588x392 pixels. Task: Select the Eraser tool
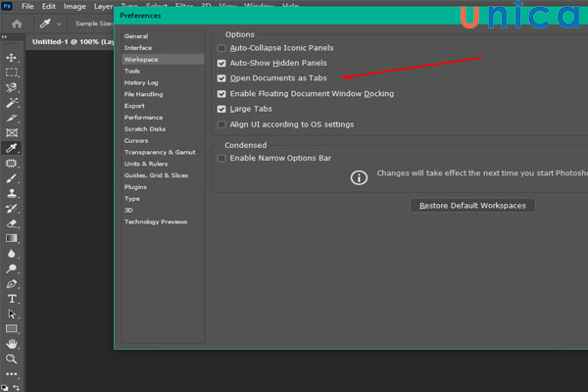click(x=11, y=223)
